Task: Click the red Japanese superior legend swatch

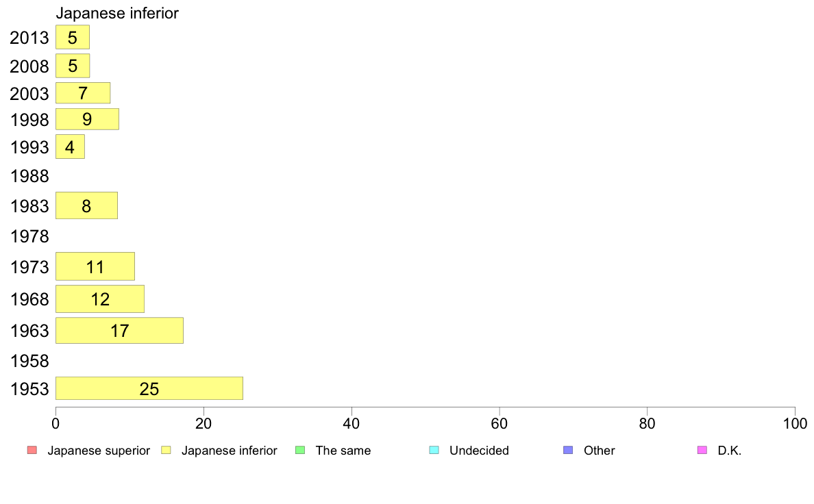Action: [32, 450]
